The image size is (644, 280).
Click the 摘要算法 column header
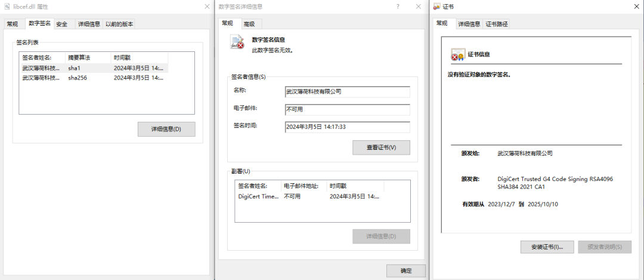coord(88,57)
